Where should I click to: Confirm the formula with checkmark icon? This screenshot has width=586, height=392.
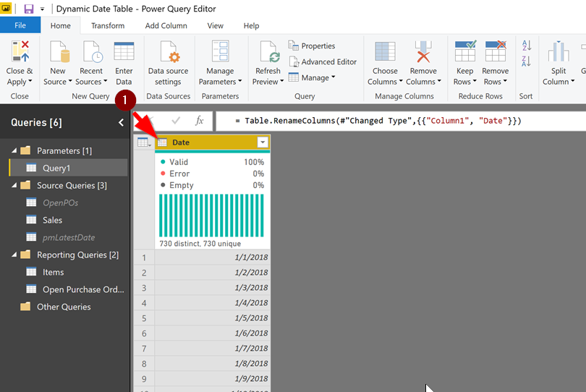pos(176,120)
